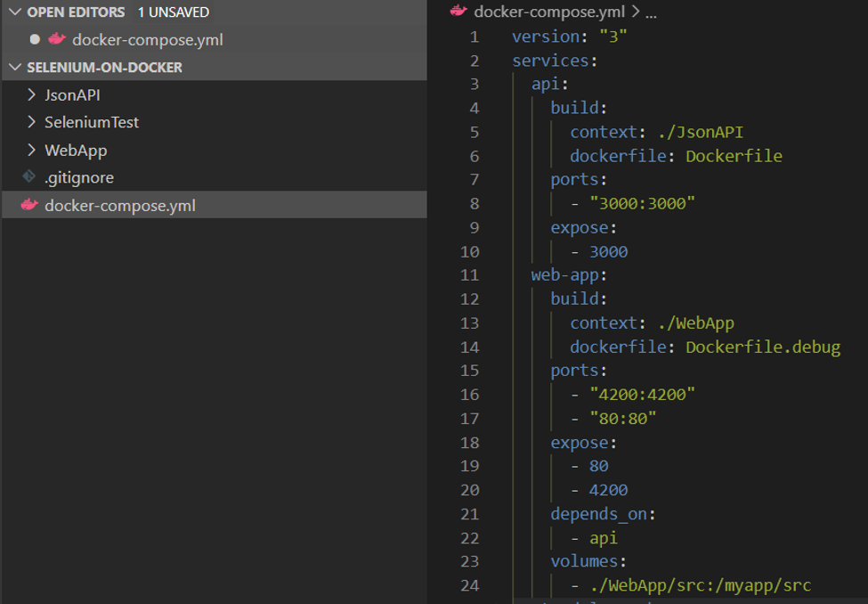Viewport: 868px width, 604px height.
Task: Place cursor on Dockerfile.debug text
Action: click(x=762, y=347)
